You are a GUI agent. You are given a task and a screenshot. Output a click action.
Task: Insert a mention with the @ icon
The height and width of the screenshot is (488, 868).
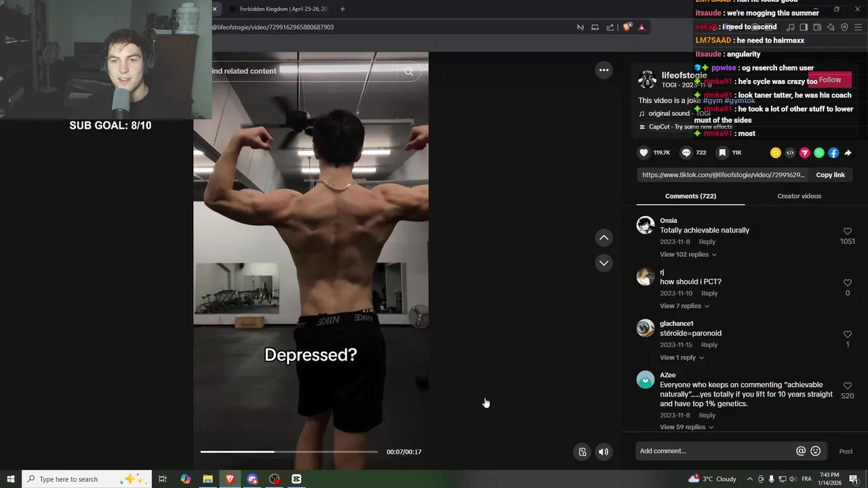[801, 451]
